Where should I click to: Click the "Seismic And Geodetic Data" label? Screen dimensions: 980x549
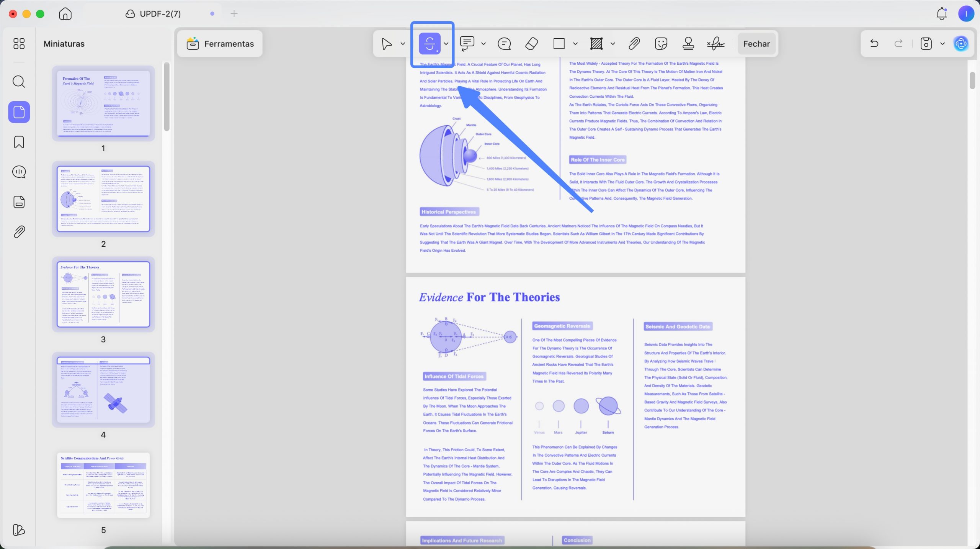[678, 326]
